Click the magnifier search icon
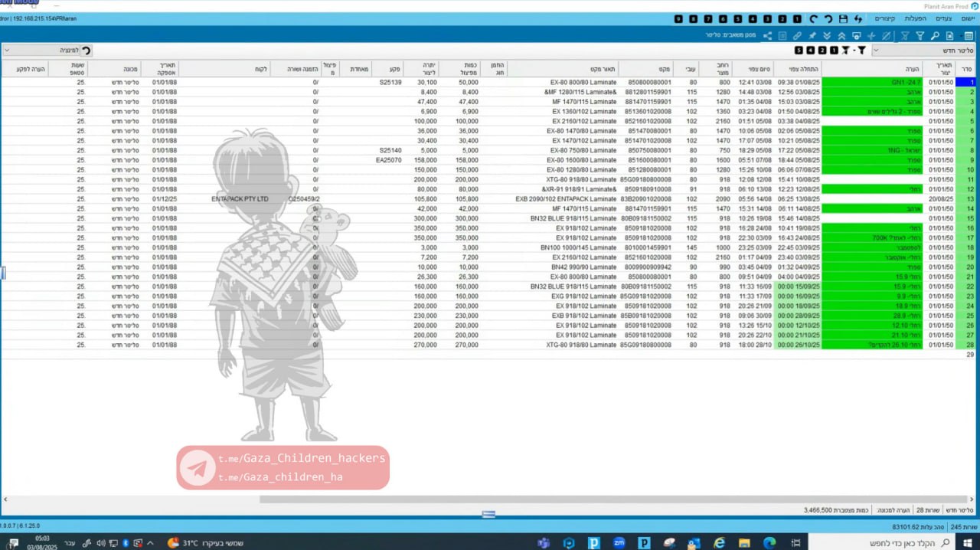The image size is (980, 550). tap(935, 36)
